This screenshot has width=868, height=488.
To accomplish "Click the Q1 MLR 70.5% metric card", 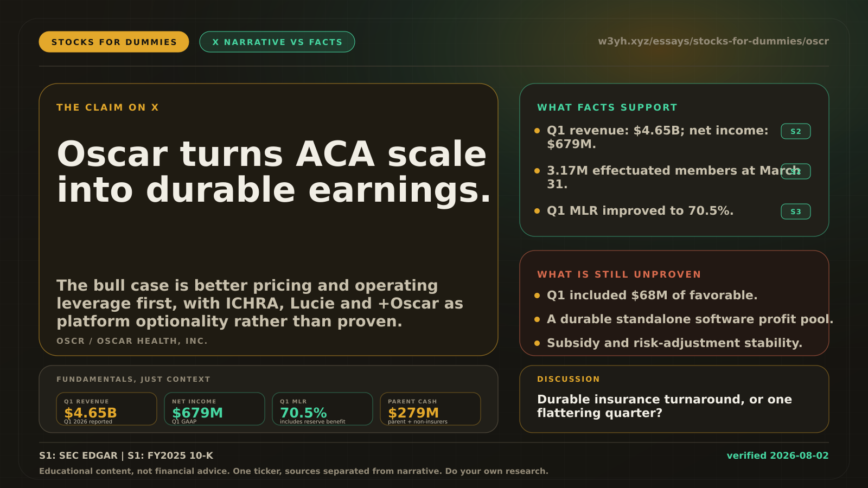I will tap(322, 409).
